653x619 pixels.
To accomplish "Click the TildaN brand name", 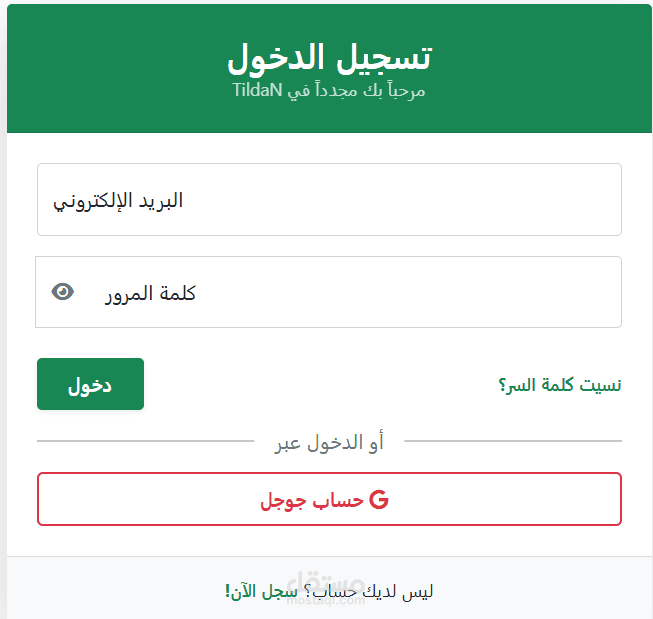I will click(x=259, y=91).
